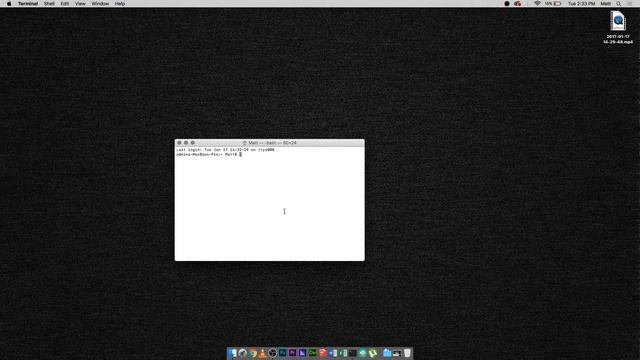
Task: Open the blue folder stack in dock
Action: point(387,353)
